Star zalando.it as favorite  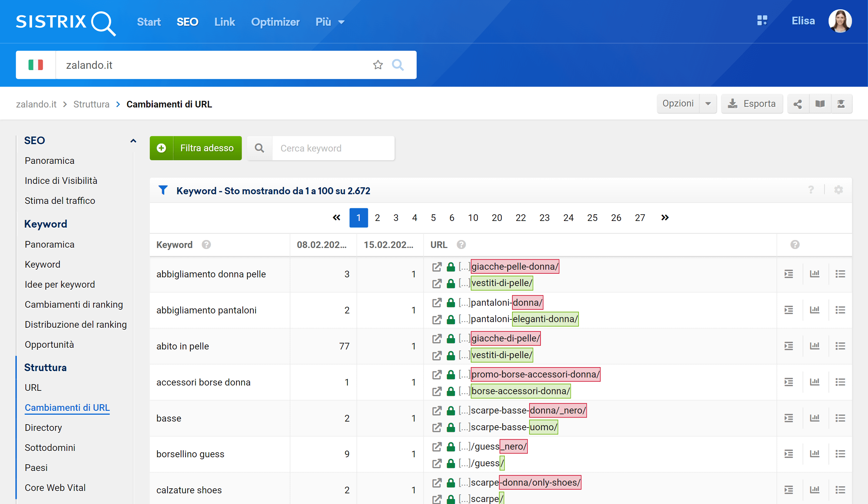[378, 65]
